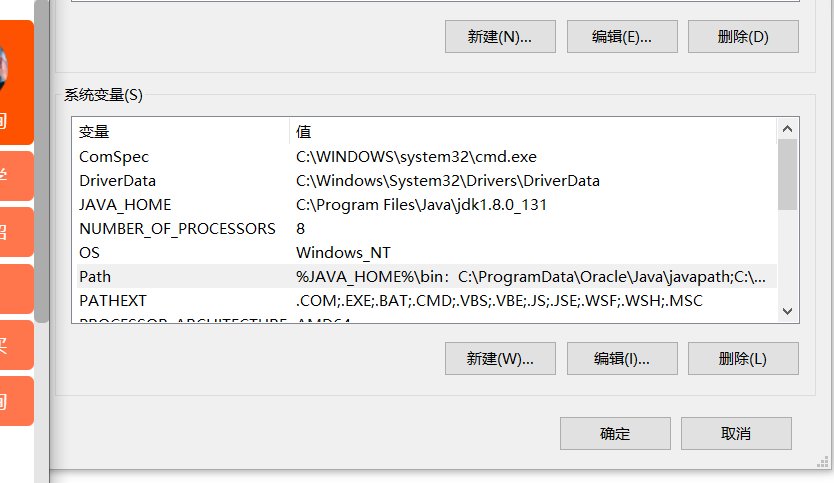
Task: Select the NUMBER_OF_PROCESSORS row
Action: coord(427,229)
